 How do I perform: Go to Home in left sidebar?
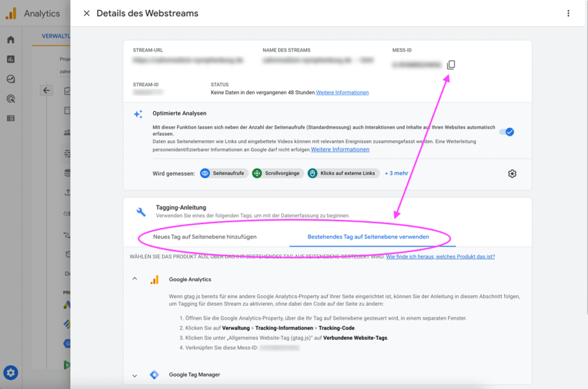tap(10, 40)
